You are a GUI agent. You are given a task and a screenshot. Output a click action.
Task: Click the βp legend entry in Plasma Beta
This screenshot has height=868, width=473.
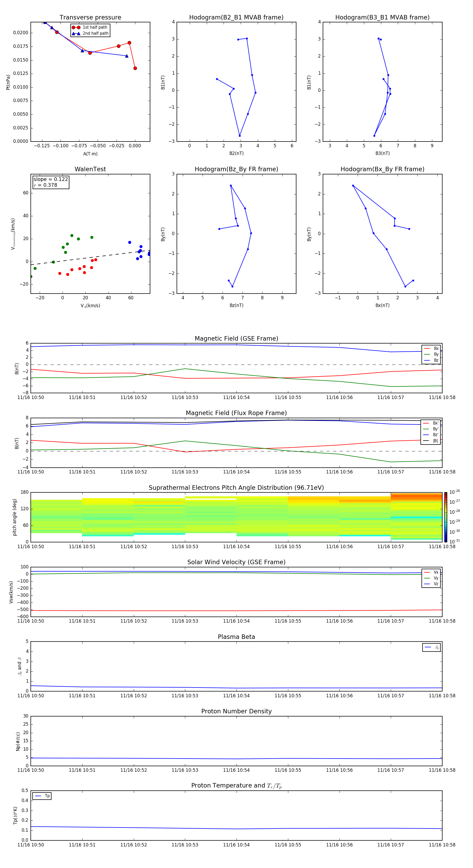[x=431, y=647]
